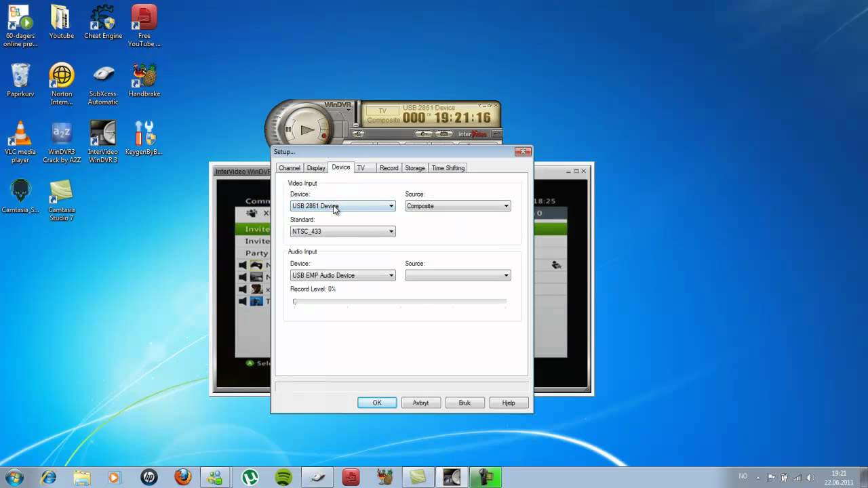Click the NO language indicator in taskbar

coord(743,478)
